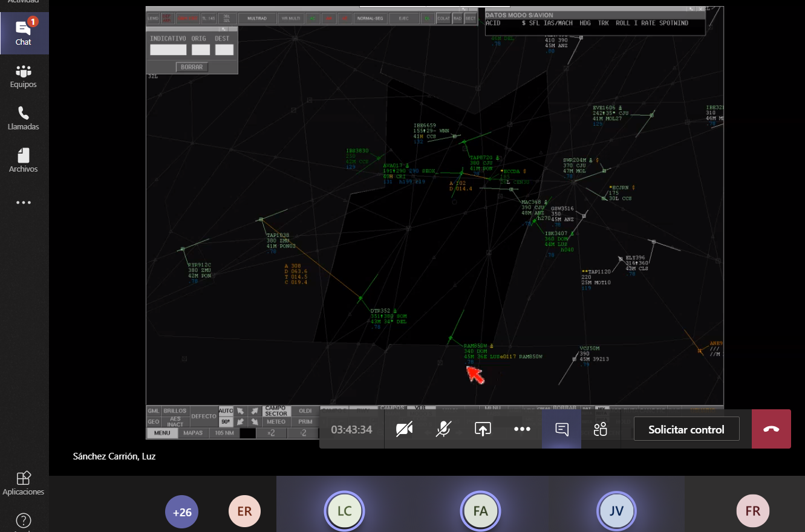
Task: Open the Aplicaciones store icon
Action: tap(24, 483)
